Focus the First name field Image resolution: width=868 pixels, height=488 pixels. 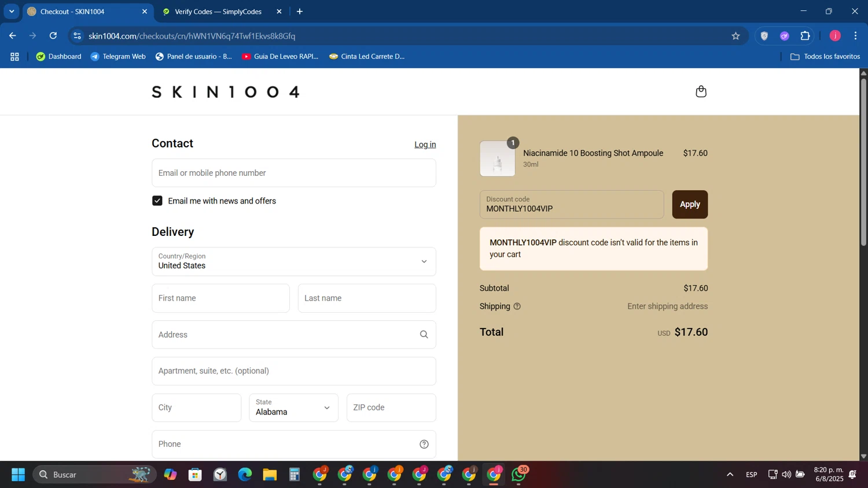click(220, 298)
